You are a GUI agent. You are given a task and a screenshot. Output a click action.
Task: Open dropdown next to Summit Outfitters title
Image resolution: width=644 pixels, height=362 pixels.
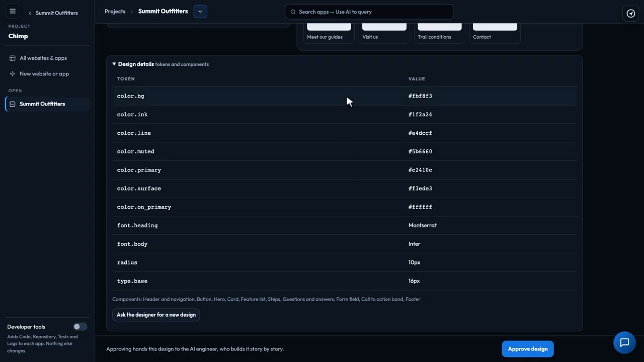200,12
